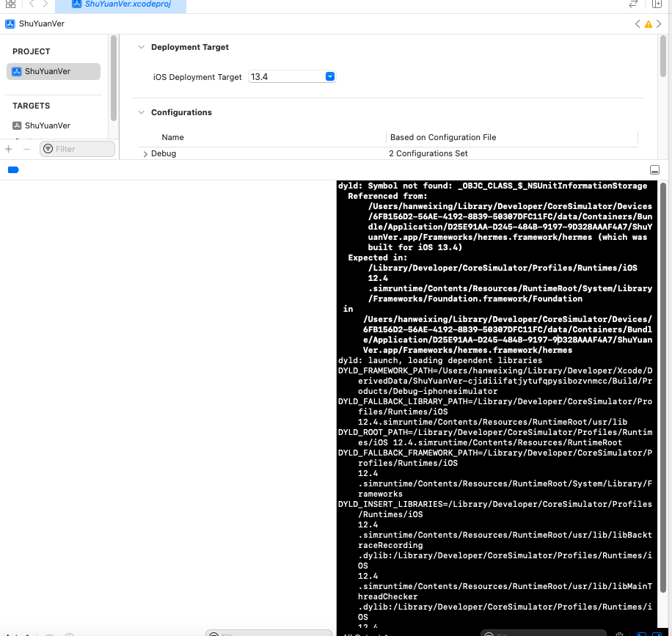Click the project editor vertical scrollbar

pos(663,56)
